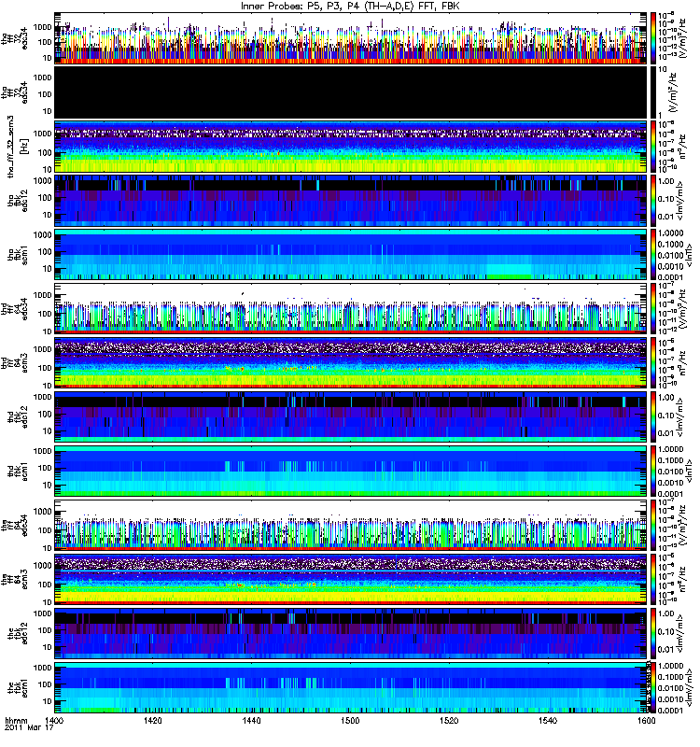
Task: Click the bottom the fbk scm1 spectrogram panel
Action: click(351, 687)
